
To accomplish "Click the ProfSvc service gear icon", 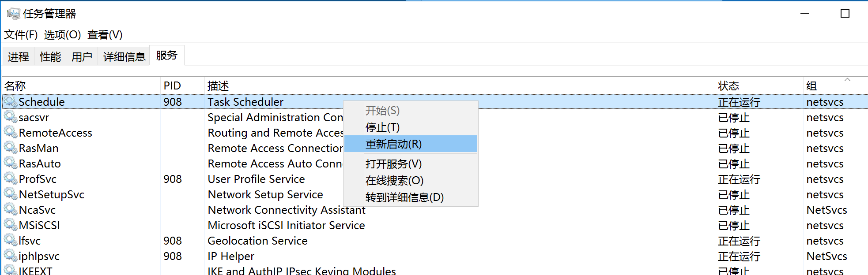I will [x=11, y=179].
